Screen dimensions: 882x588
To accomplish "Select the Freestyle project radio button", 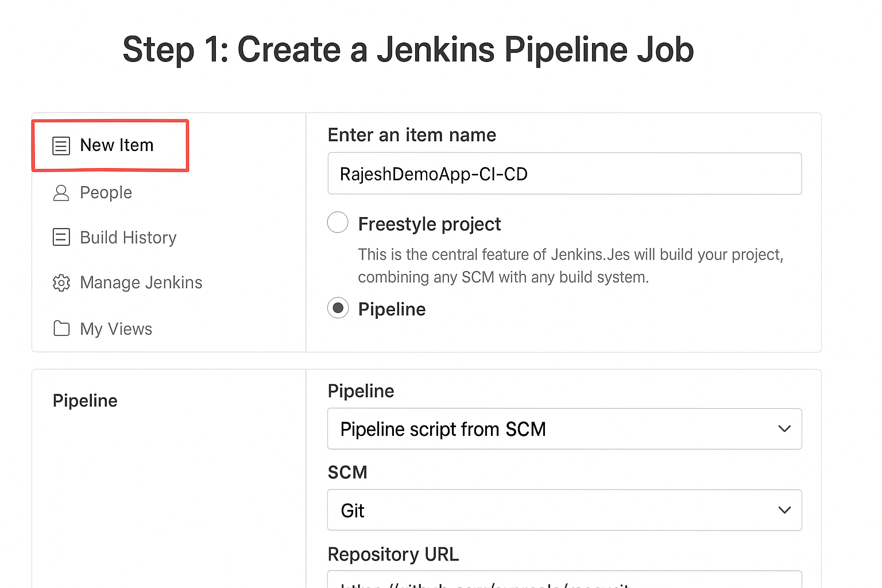I will pyautogui.click(x=338, y=222).
